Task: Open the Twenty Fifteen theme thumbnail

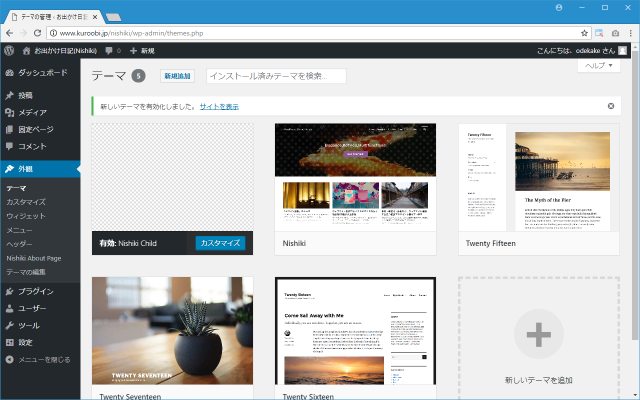Action: click(x=539, y=177)
